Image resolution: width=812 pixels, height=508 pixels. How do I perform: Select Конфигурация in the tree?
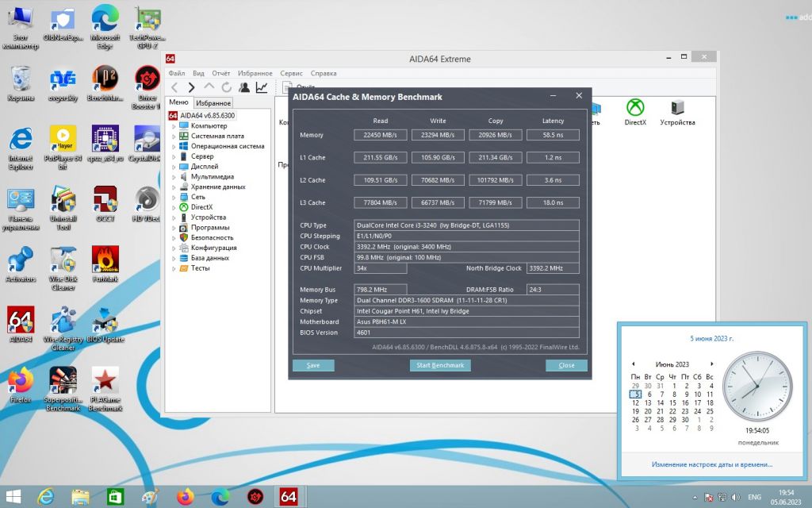(213, 248)
